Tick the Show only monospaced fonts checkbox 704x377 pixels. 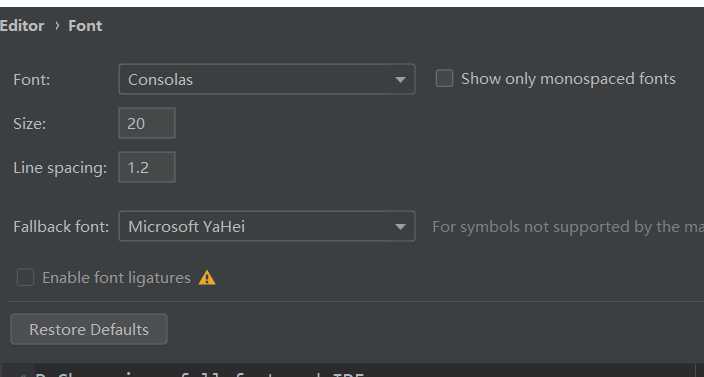point(444,79)
